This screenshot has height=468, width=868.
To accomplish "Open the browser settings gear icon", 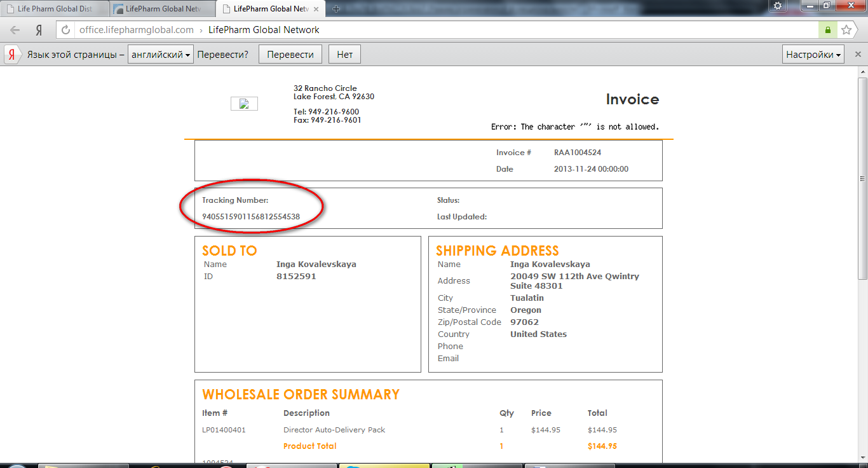I will coord(777,6).
